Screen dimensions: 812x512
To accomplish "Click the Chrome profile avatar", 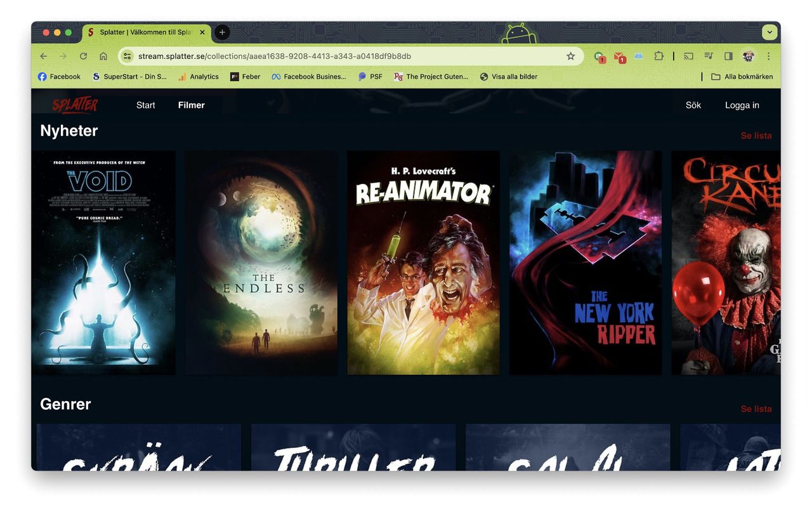I will (749, 56).
